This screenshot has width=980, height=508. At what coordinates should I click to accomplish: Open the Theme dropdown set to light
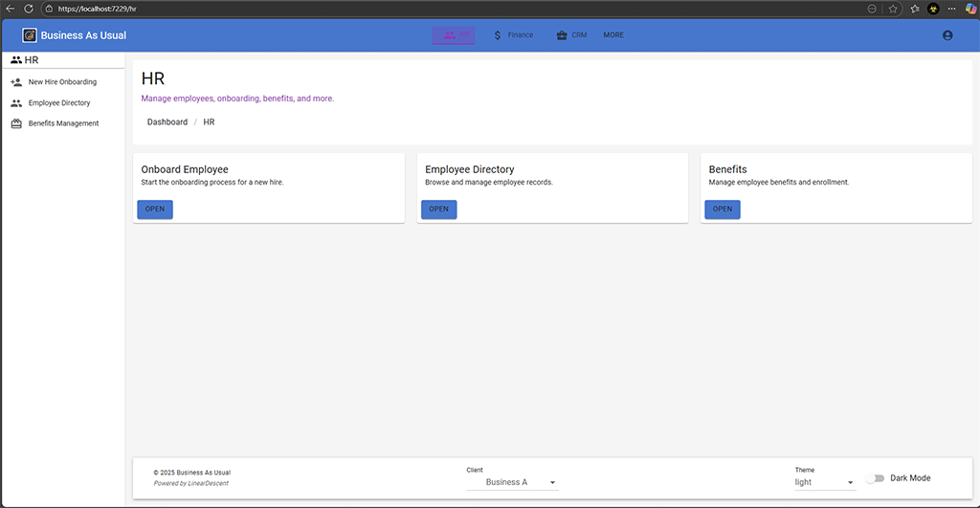tap(824, 482)
